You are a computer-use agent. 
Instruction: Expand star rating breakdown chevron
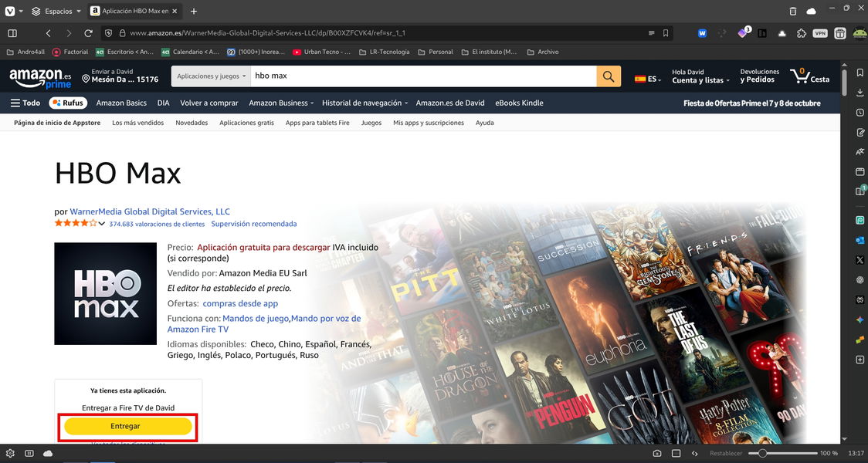click(x=102, y=224)
